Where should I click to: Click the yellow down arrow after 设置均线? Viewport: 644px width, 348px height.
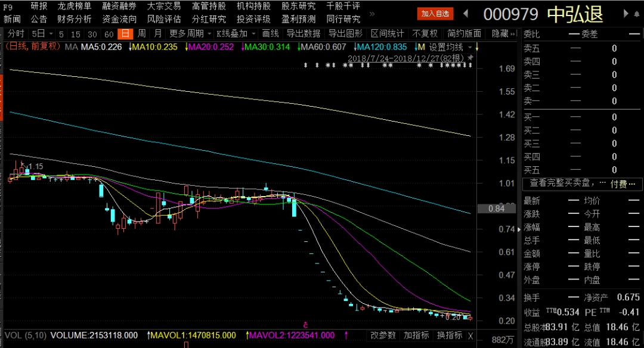pyautogui.click(x=476, y=47)
